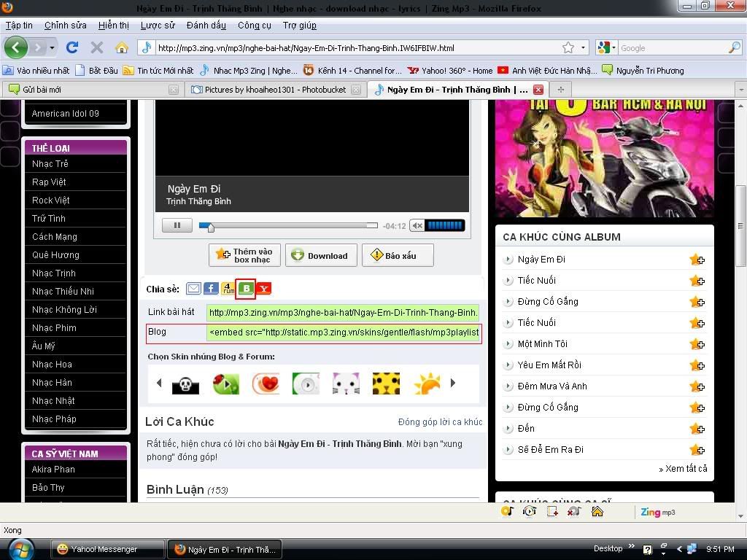Screen dimensions: 747x560
Task: Open search engine dropdown next to Google
Action: 614,47
